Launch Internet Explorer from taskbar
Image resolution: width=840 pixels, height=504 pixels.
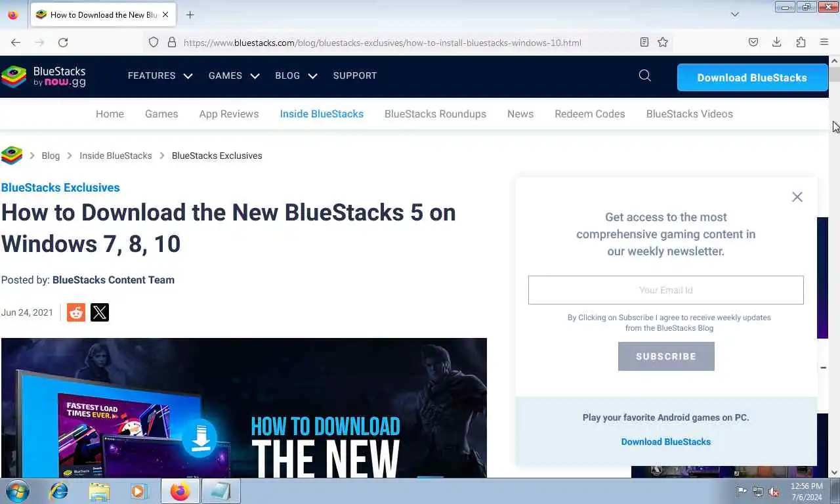pyautogui.click(x=59, y=491)
